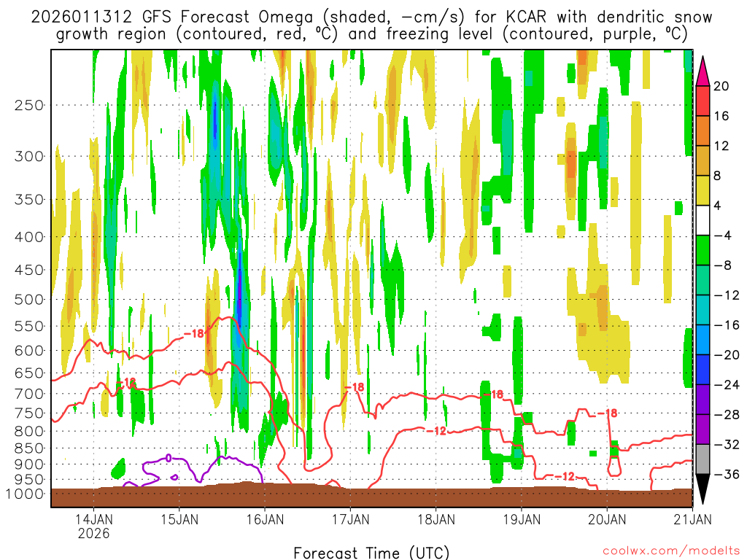747x560 pixels.
Task: Click the -12 contour label near 19JAN bottom
Action: [x=565, y=476]
